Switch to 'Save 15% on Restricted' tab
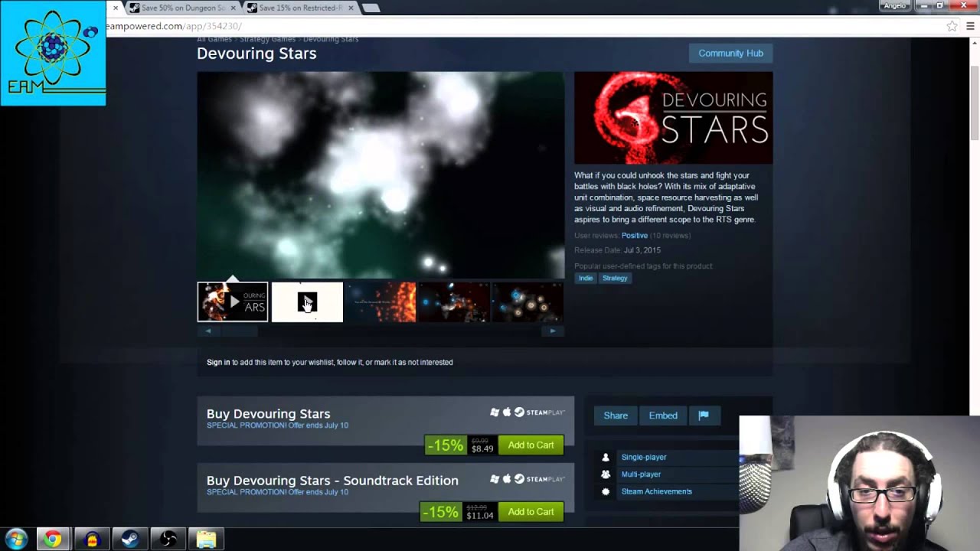980x551 pixels. (x=300, y=8)
